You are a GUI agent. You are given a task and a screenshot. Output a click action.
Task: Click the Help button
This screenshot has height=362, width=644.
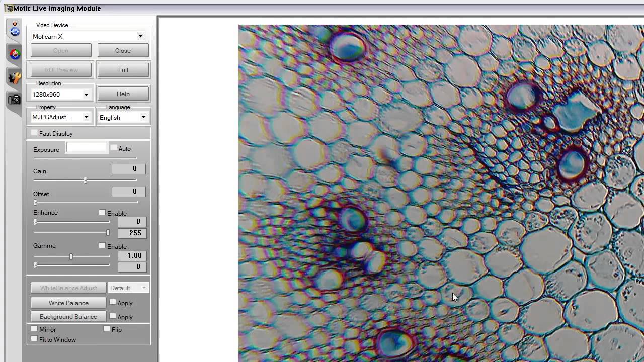[123, 94]
